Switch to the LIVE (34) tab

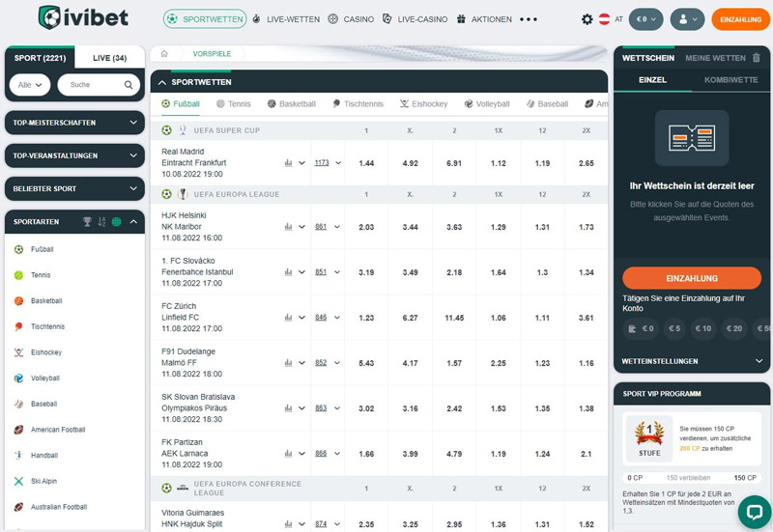tap(109, 58)
